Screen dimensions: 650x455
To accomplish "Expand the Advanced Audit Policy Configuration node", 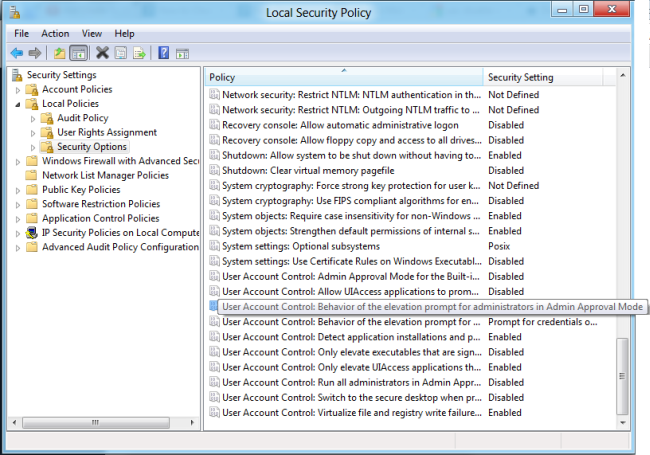I will 18,248.
